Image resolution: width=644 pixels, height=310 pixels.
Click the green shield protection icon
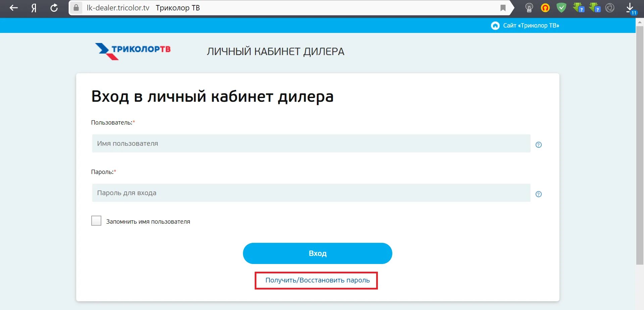(561, 7)
